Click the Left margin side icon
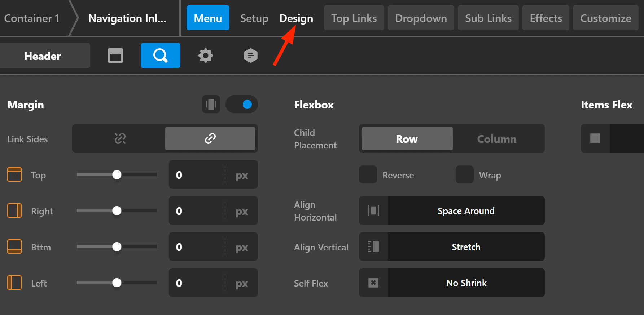 coord(14,283)
